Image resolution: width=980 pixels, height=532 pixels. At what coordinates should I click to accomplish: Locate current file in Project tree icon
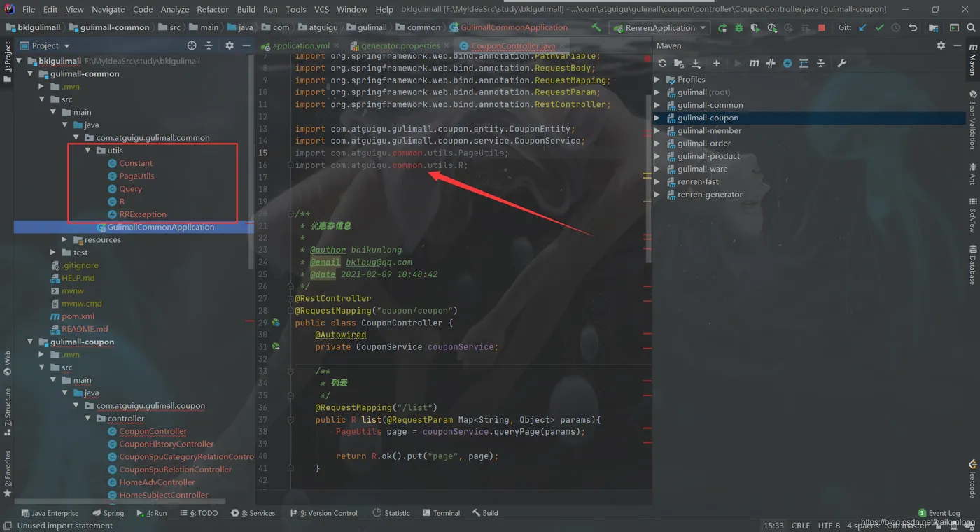[x=192, y=45]
